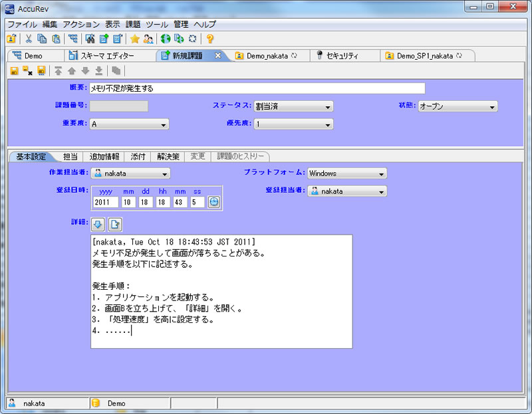Open the 登録担当者 dropdown
The image size is (532, 414).
[347, 191]
